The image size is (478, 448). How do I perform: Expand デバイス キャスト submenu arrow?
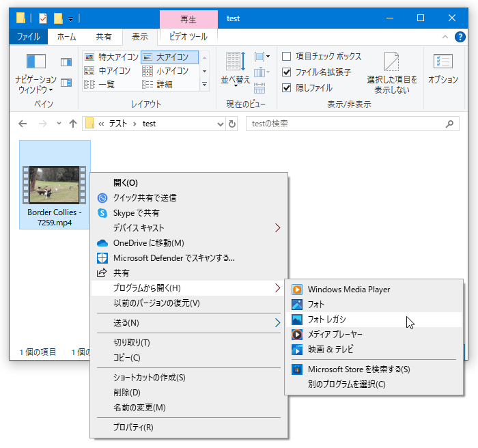pyautogui.click(x=277, y=228)
